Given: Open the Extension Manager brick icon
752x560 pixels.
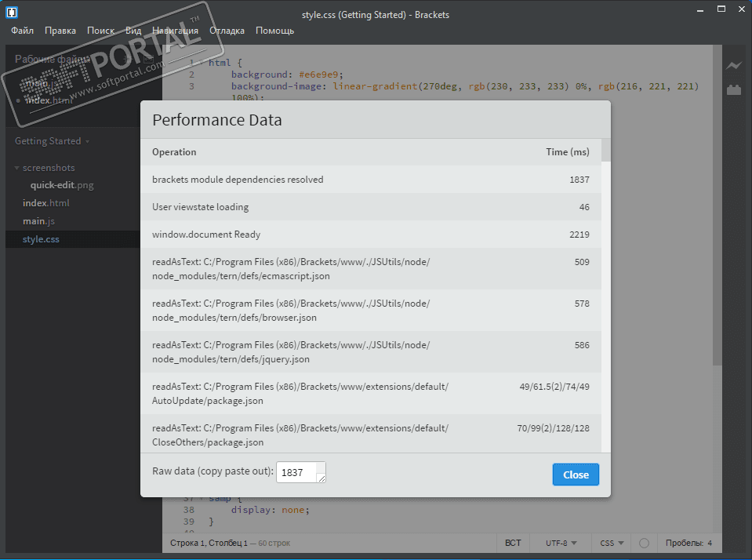Looking at the screenshot, I should pos(733,90).
